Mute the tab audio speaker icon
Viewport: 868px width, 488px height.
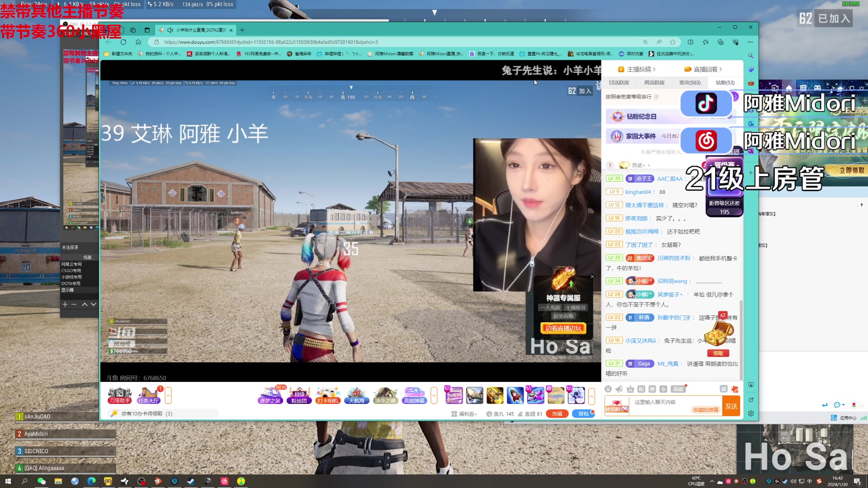coord(170,30)
